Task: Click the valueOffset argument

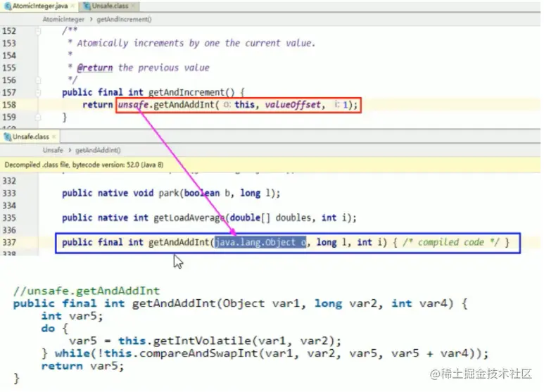Action: pos(293,104)
